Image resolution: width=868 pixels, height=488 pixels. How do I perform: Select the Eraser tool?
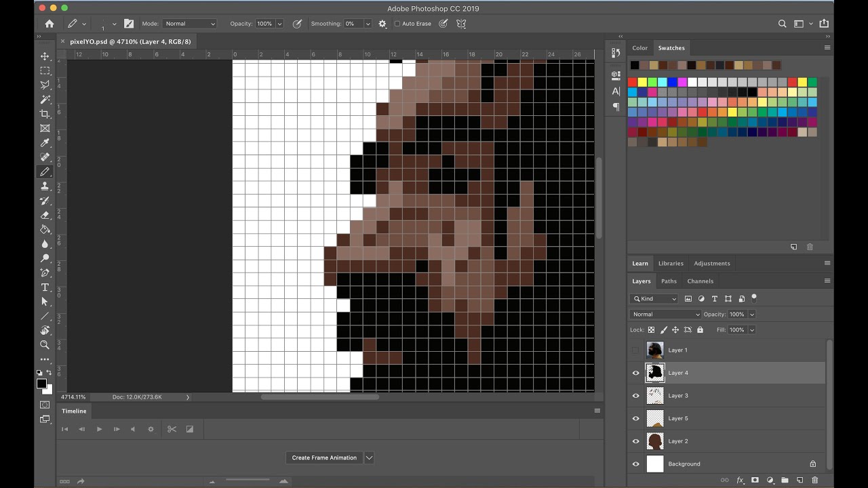[45, 215]
